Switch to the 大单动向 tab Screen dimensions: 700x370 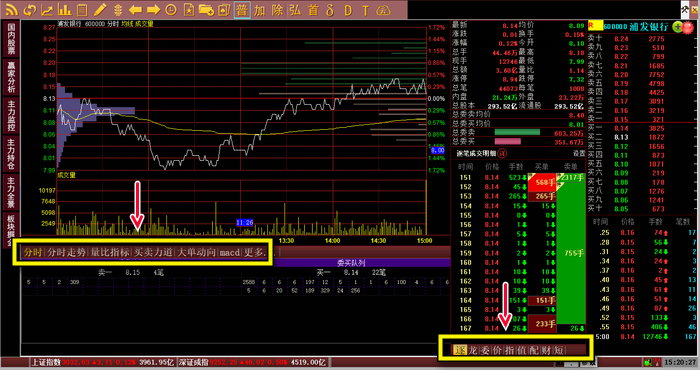tap(196, 253)
